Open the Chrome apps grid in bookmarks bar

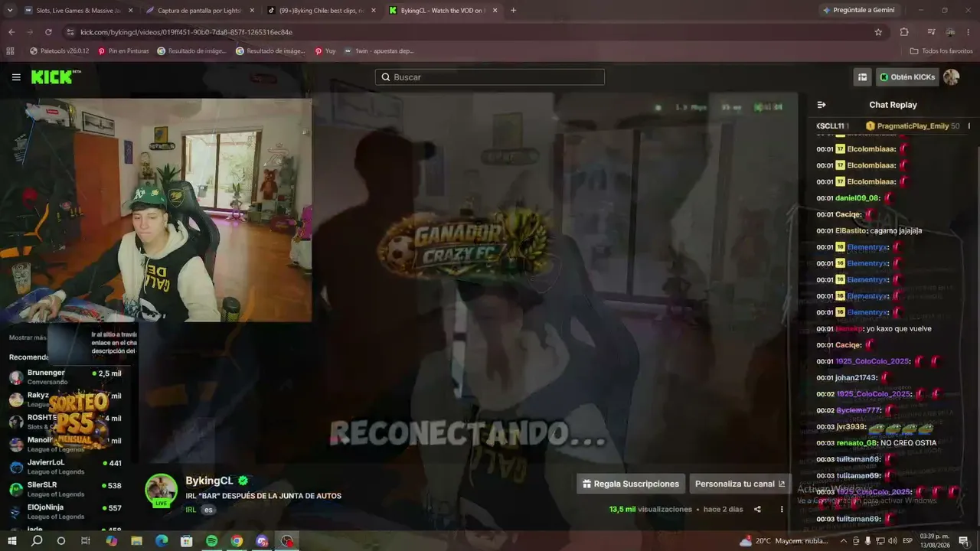(10, 51)
